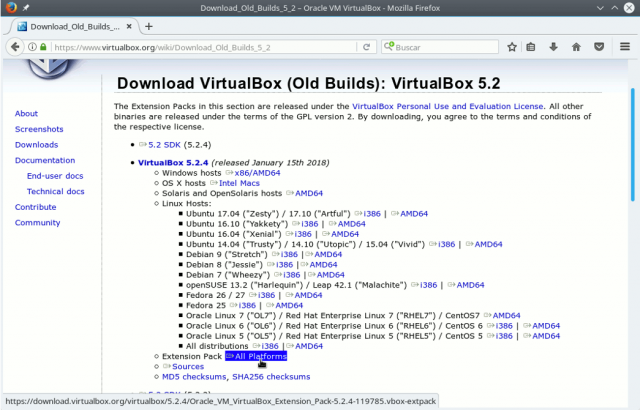
Task: Close the Download_Old_Builds tab
Action: pyautogui.click(x=129, y=27)
